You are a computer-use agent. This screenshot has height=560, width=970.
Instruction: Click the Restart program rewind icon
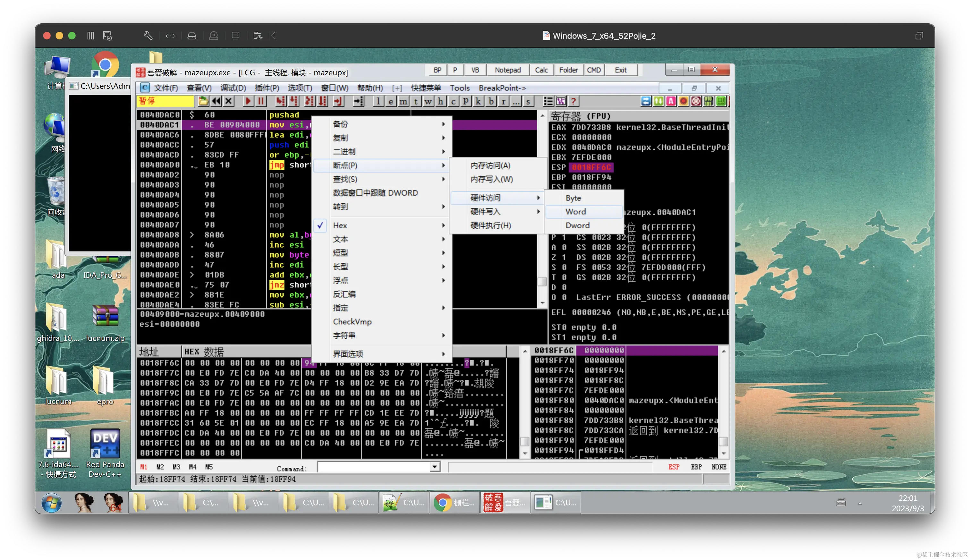coord(216,101)
